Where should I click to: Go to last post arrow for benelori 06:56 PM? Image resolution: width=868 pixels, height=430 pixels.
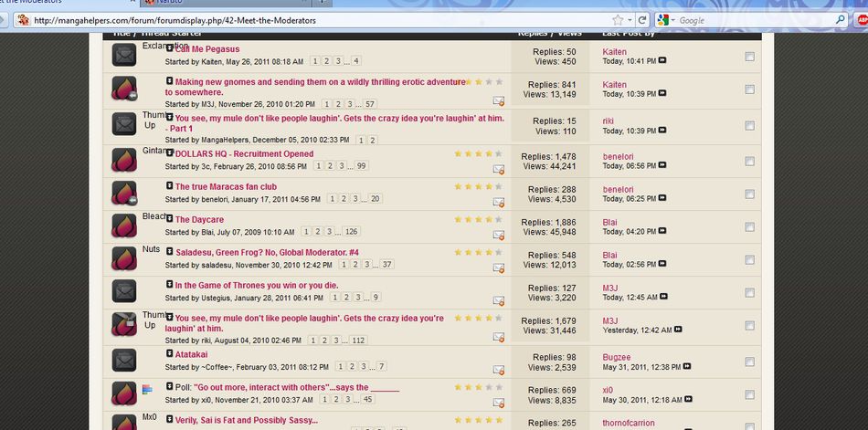point(662,165)
